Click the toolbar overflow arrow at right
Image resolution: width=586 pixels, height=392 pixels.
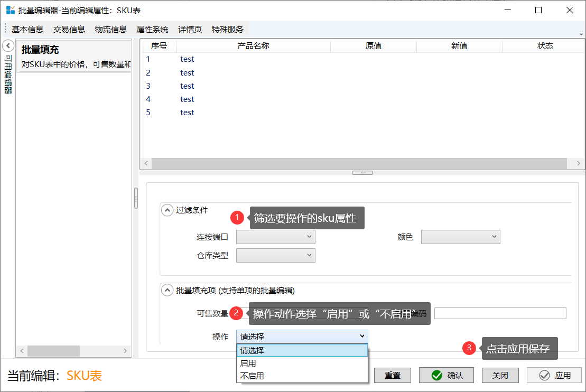[581, 33]
